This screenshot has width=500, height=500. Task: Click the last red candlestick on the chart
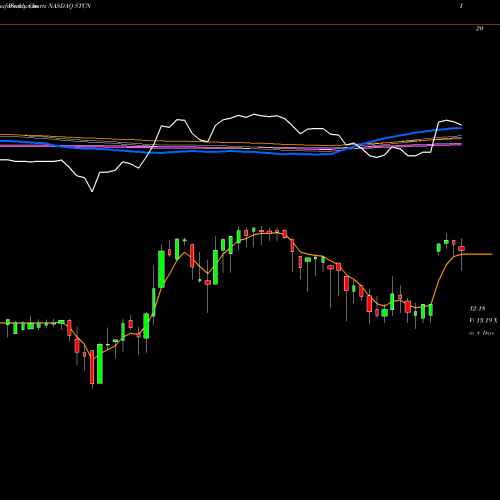click(462, 249)
